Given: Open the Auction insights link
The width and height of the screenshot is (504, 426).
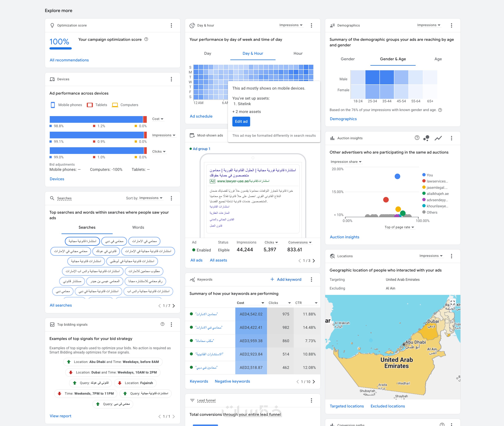Looking at the screenshot, I should coord(344,237).
